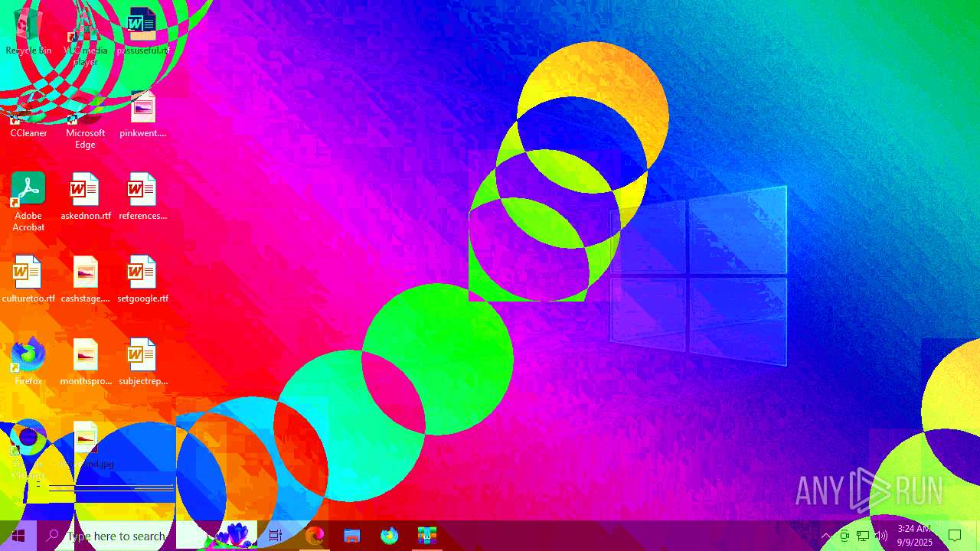Select the references document icon
This screenshot has width=980, height=551.
click(142, 197)
